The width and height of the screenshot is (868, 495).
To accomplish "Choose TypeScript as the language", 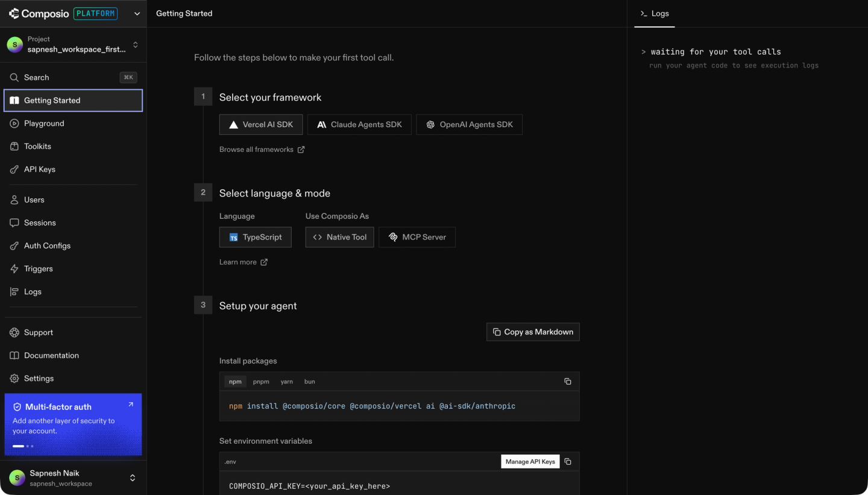I will (256, 237).
